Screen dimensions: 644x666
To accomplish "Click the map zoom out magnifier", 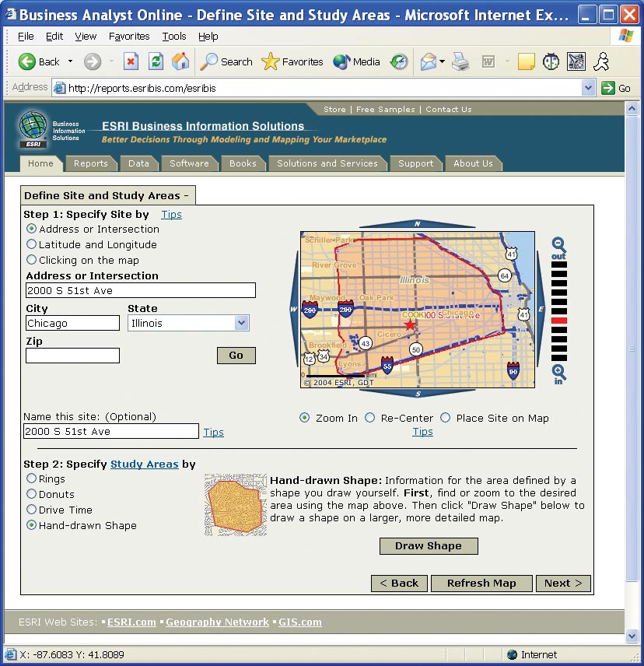I will point(558,244).
